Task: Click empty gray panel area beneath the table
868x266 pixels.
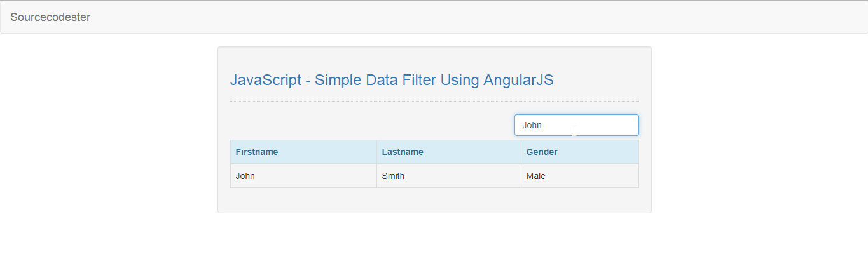Action: point(434,200)
